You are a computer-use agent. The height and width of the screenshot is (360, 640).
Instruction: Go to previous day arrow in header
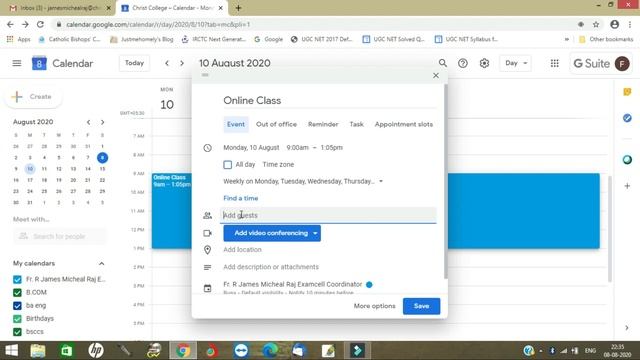(x=167, y=63)
